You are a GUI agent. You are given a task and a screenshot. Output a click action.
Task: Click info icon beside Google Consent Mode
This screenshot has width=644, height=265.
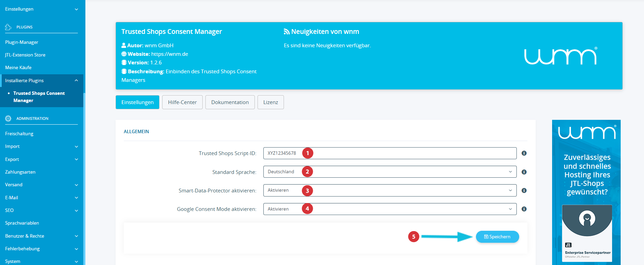524,209
